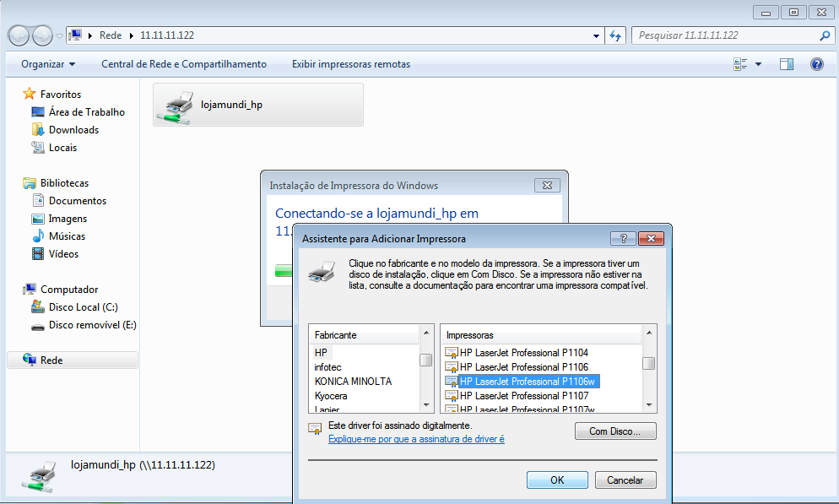
Task: Select HP LaserJet Professional P1106w model
Action: 528,382
